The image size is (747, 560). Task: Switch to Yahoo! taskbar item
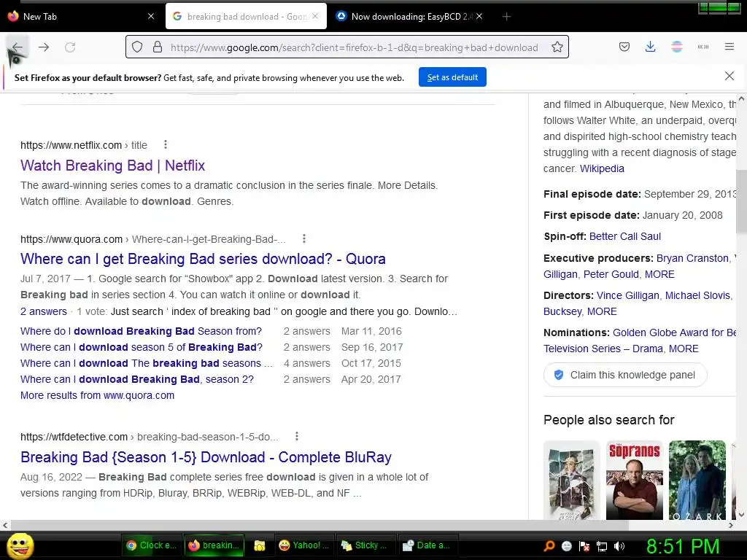coord(304,545)
